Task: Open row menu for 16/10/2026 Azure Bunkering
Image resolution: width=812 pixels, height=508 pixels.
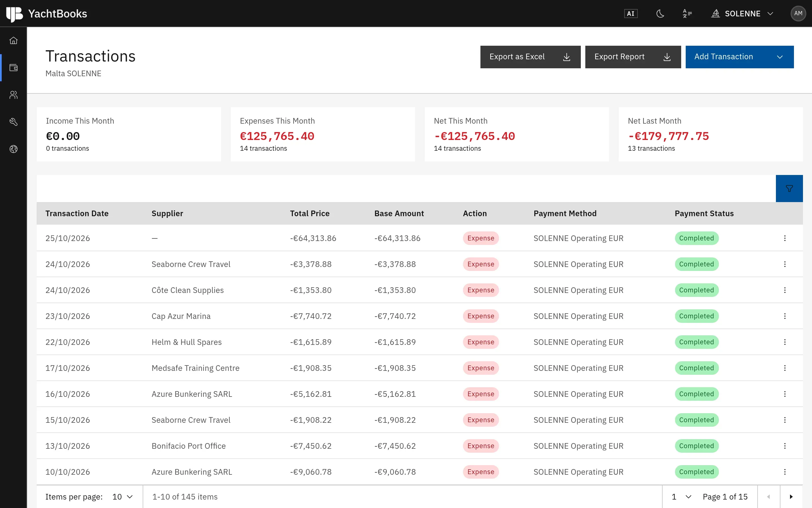Action: [784, 394]
